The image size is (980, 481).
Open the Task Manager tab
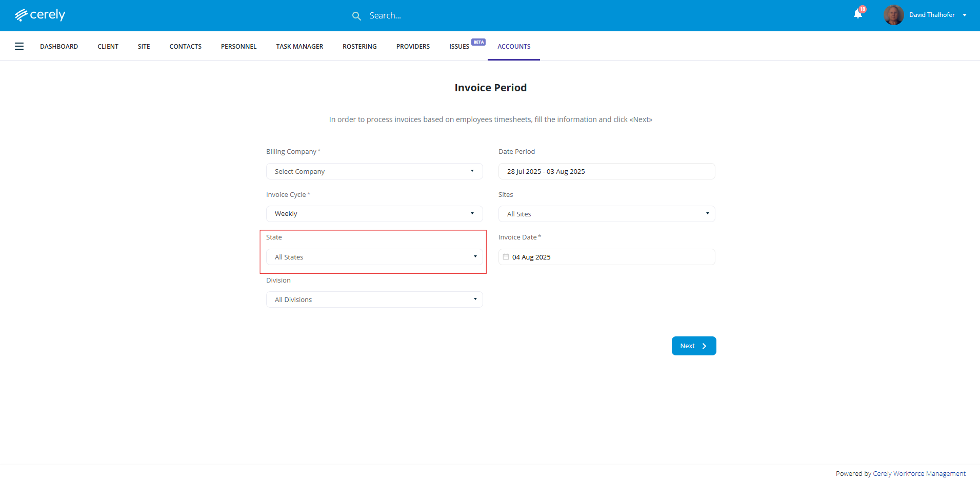tap(299, 46)
